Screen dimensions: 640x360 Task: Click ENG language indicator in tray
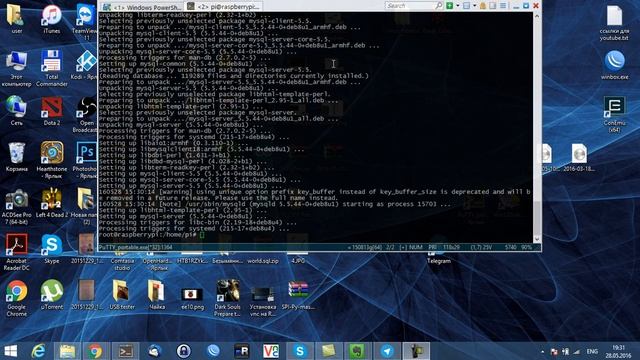(592, 351)
